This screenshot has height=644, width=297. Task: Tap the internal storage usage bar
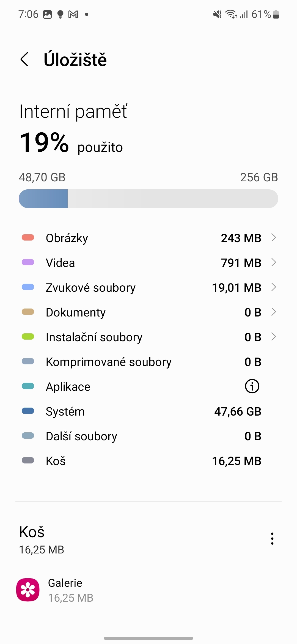[148, 199]
